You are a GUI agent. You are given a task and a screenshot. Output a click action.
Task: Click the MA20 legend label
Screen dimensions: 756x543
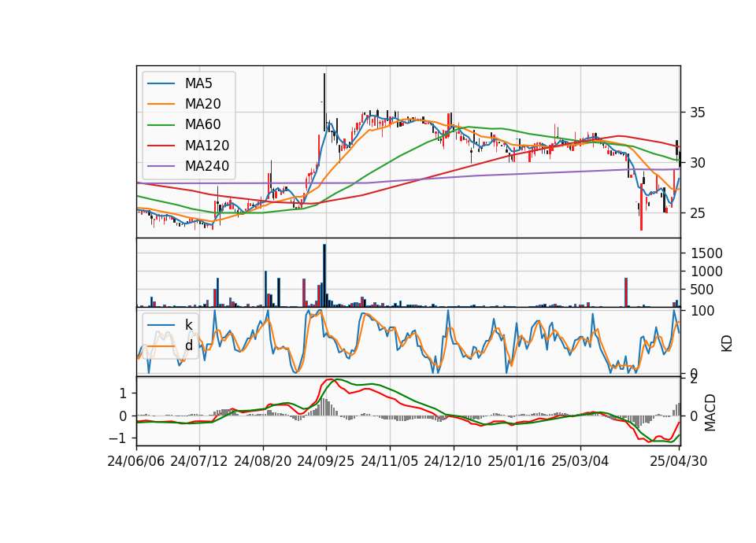tap(203, 104)
